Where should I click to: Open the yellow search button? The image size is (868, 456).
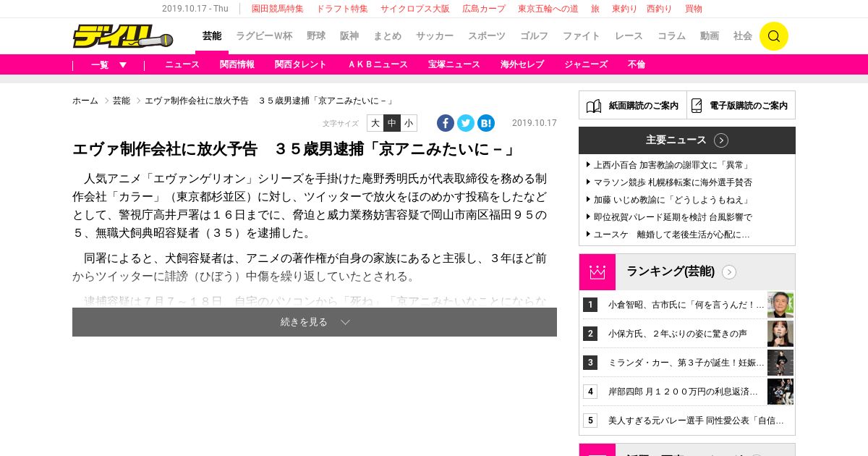coord(773,36)
